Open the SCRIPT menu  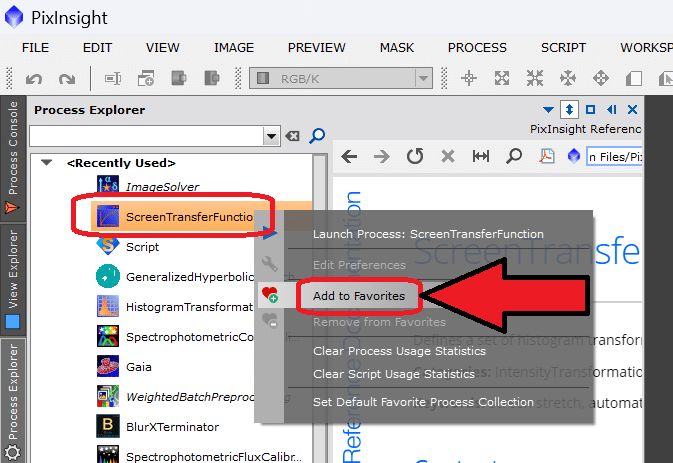click(564, 48)
